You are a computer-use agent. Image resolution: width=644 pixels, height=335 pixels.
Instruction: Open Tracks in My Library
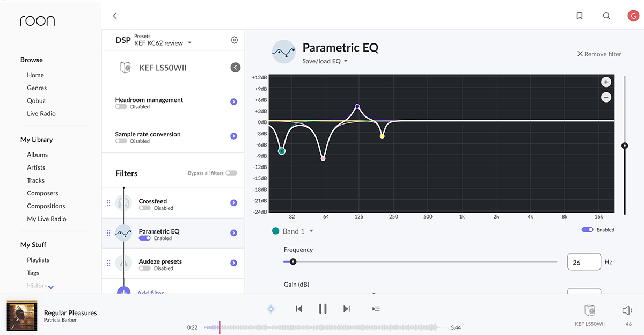[x=36, y=180]
